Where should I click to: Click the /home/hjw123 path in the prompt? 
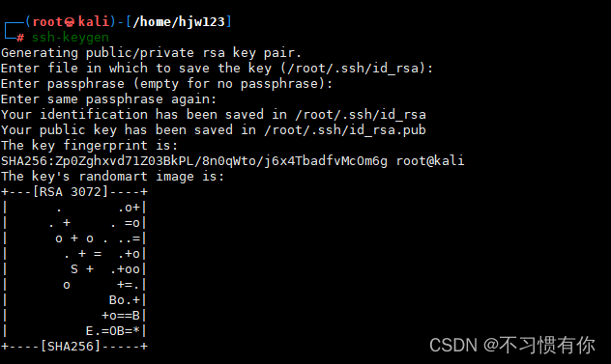click(179, 22)
